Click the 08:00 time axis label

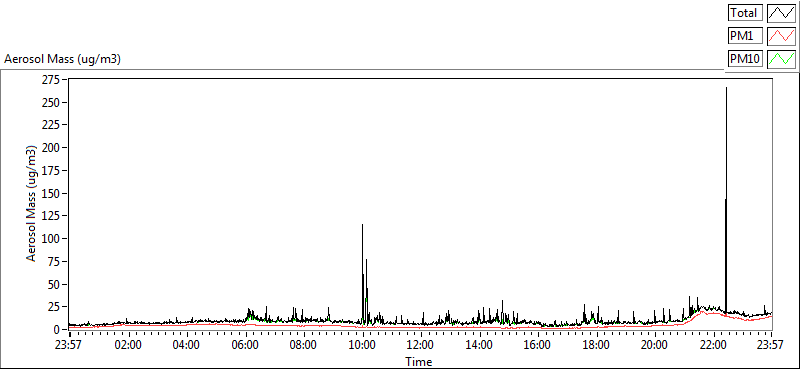304,344
